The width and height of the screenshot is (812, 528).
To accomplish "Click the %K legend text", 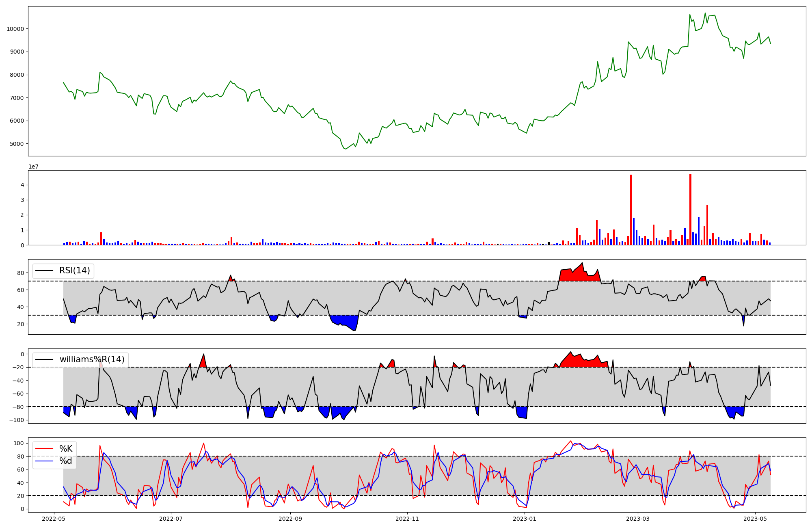I will pos(66,449).
